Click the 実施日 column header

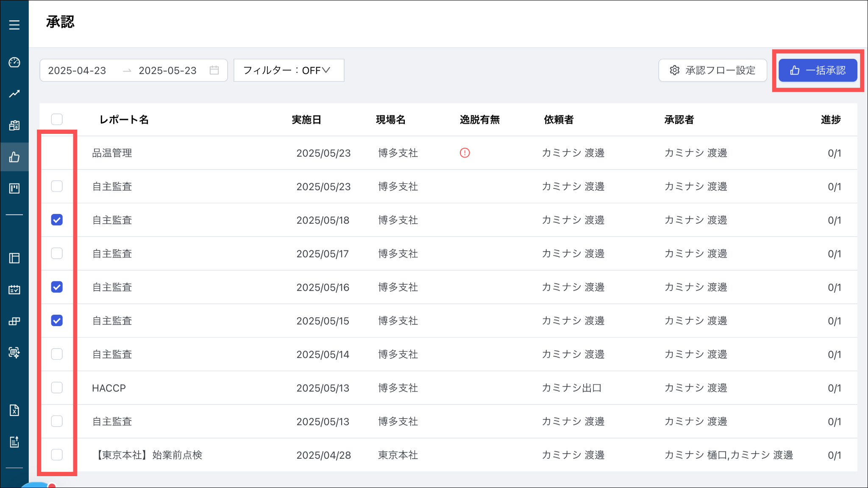[306, 120]
